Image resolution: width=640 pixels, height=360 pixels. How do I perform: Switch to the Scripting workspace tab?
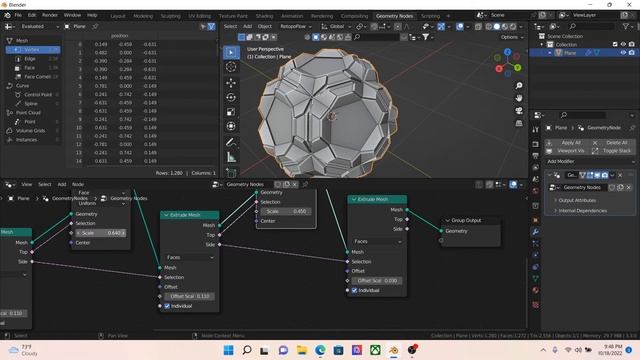point(430,16)
